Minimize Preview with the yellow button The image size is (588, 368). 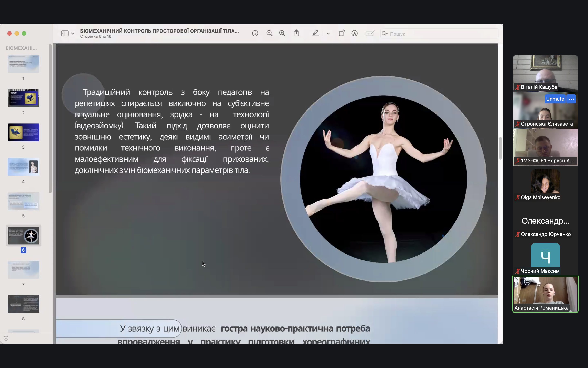[x=17, y=33]
